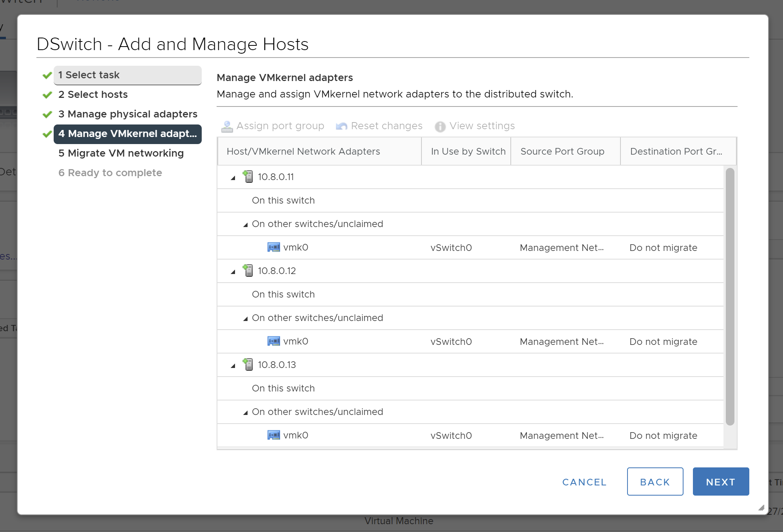Click host icon for 10.8.0.11
The height and width of the screenshot is (532, 783).
(x=248, y=177)
